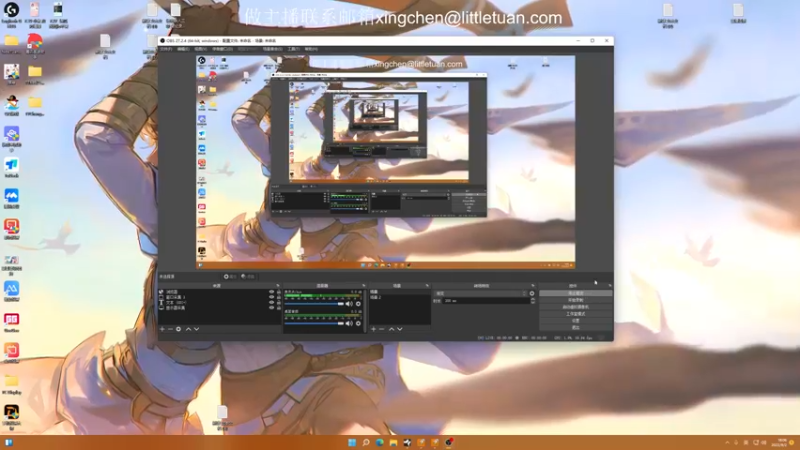Click the properties button in the source toolbar
Screen dimensions: 800x450
pyautogui.click(x=230, y=276)
